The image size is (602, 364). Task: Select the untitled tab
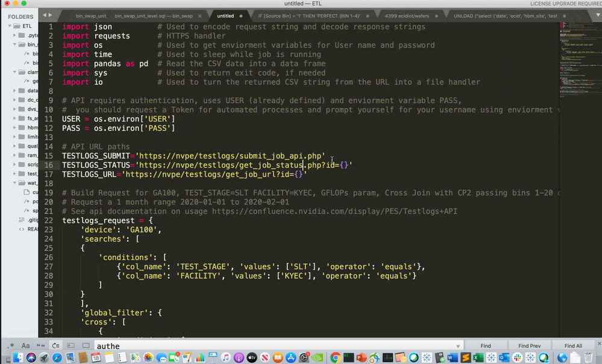pyautogui.click(x=225, y=16)
